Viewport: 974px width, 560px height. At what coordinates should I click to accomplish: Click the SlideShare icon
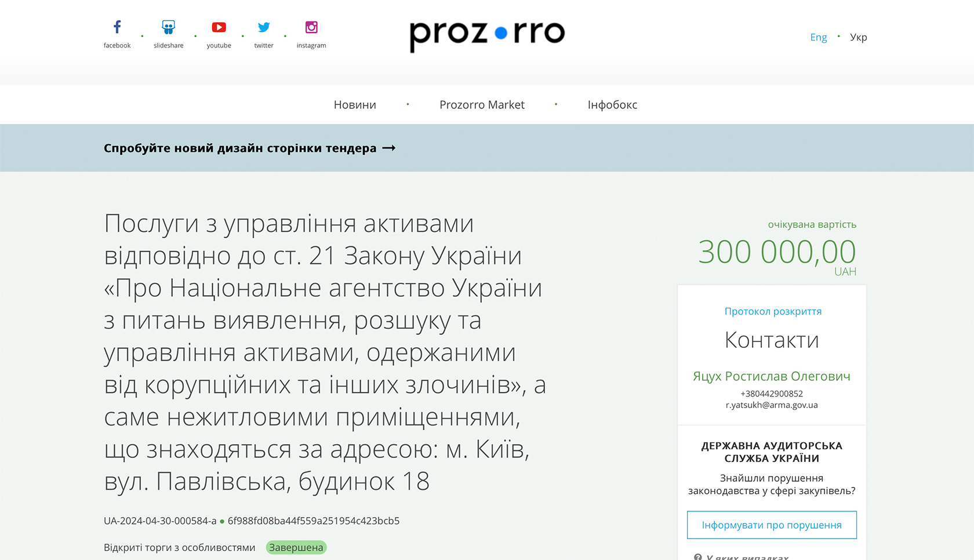[x=168, y=27]
